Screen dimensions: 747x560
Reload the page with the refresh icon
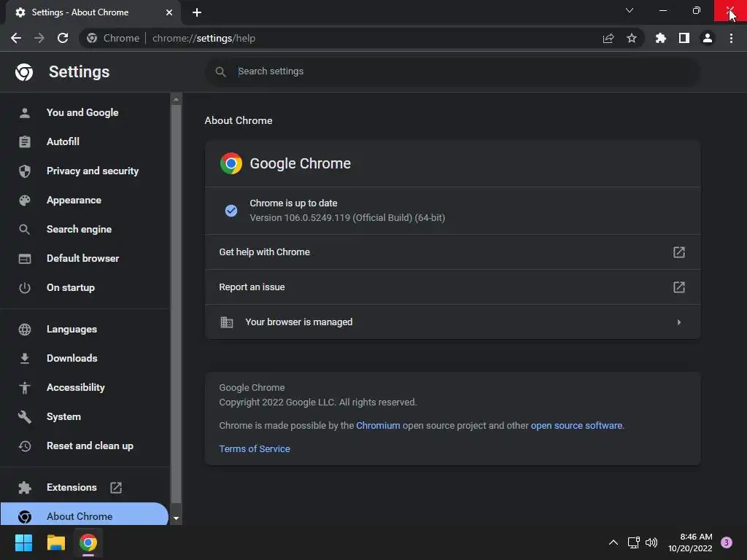pos(63,38)
